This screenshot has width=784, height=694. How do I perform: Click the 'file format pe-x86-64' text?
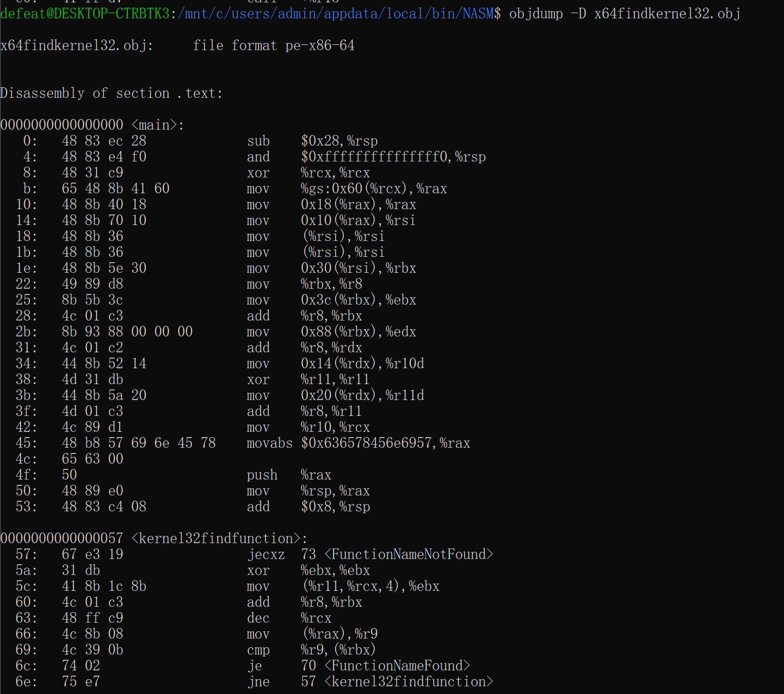pyautogui.click(x=273, y=46)
